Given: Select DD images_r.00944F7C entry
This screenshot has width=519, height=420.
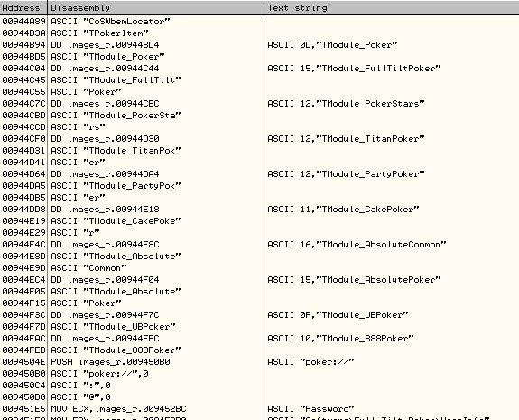Looking at the screenshot, I should [x=105, y=315].
